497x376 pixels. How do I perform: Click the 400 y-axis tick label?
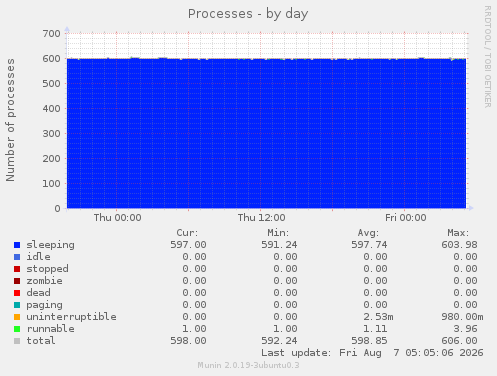pos(51,108)
